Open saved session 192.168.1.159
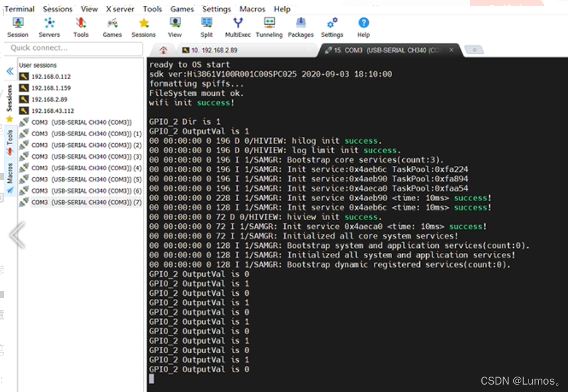The image size is (568, 392). (x=51, y=88)
